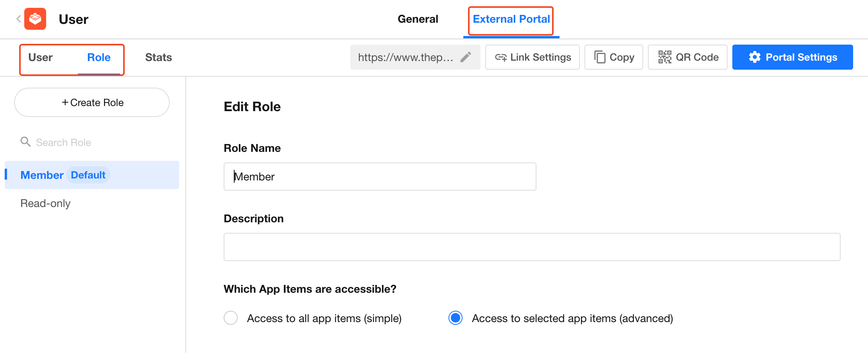Screen dimensions: 868x353
Task: Select "Access to all app items (simple)"
Action: [x=231, y=318]
